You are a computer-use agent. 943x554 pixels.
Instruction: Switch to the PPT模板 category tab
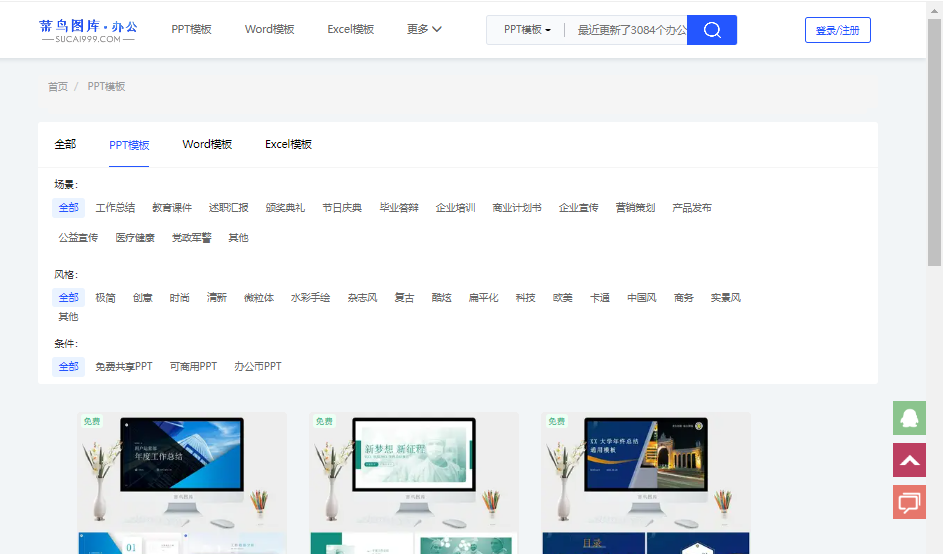point(129,145)
